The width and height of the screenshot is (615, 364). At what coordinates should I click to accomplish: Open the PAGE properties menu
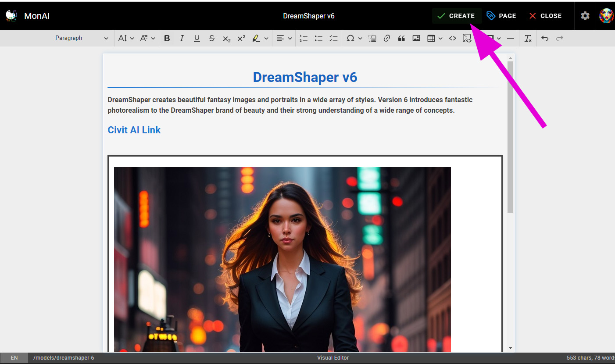(501, 16)
